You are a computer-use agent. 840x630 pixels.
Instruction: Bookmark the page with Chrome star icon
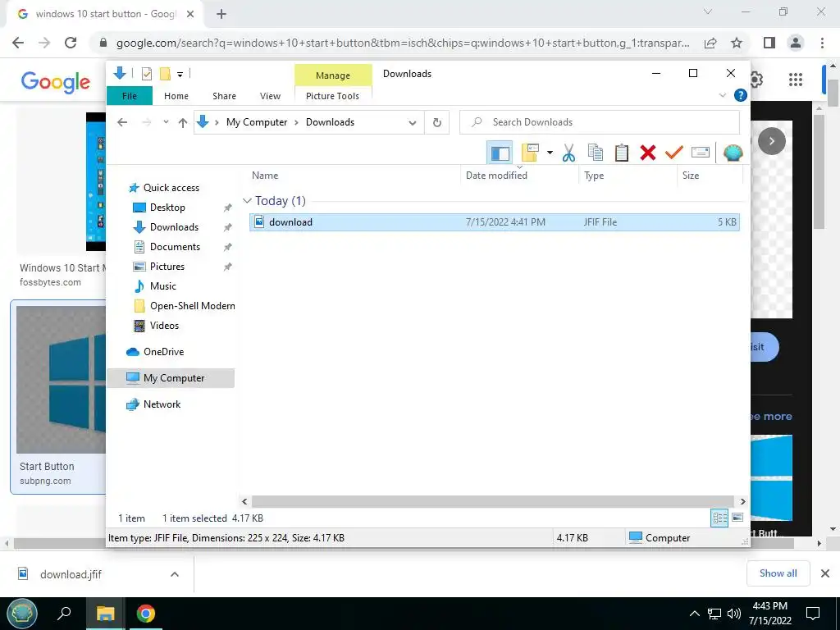point(737,43)
